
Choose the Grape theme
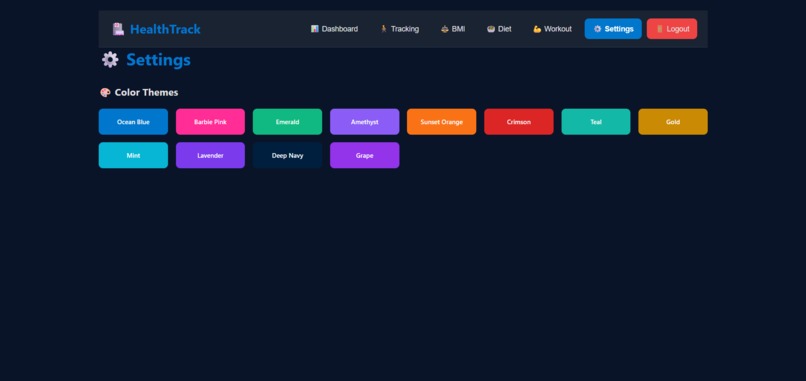tap(364, 155)
